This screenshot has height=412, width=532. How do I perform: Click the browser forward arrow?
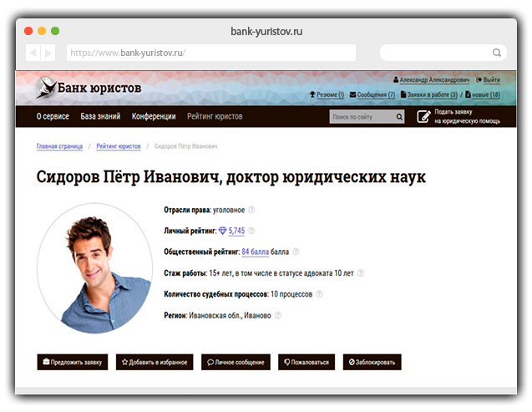coord(48,53)
